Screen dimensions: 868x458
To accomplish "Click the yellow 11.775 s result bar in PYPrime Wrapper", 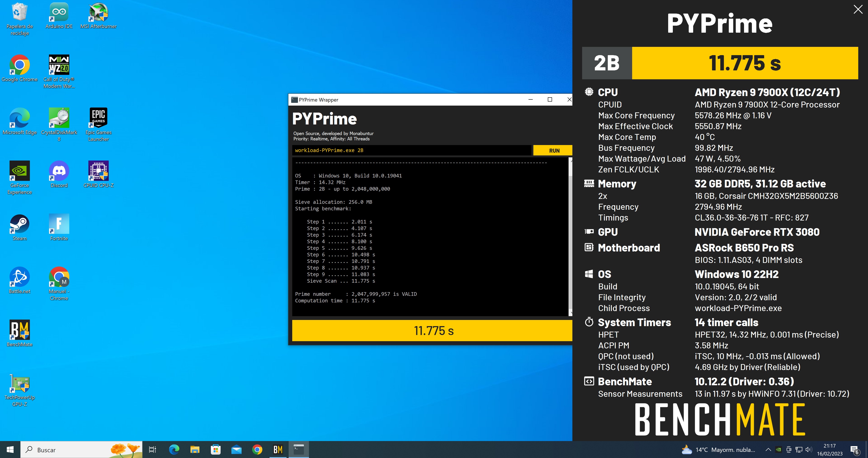I will click(x=432, y=331).
